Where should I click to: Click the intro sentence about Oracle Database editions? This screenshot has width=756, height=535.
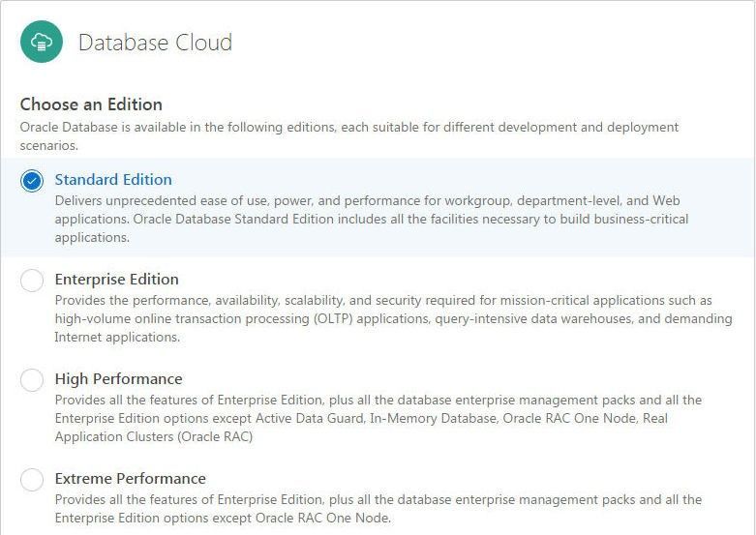coord(349,135)
